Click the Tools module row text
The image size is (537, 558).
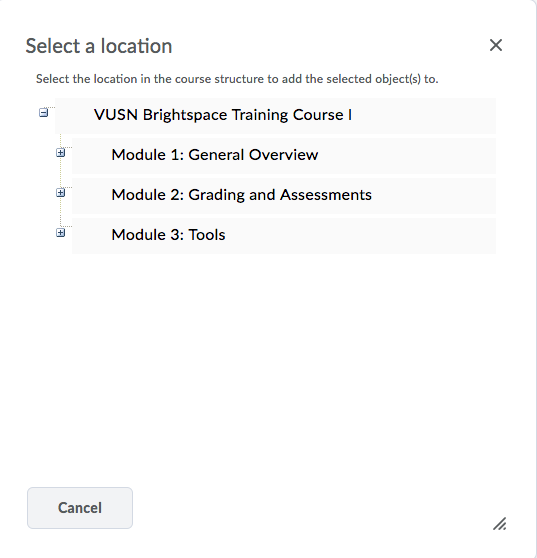pos(168,235)
